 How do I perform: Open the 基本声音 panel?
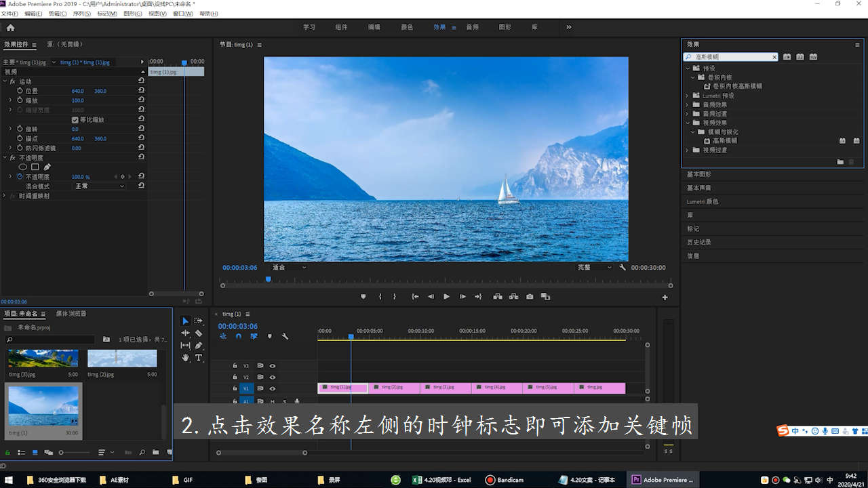699,188
